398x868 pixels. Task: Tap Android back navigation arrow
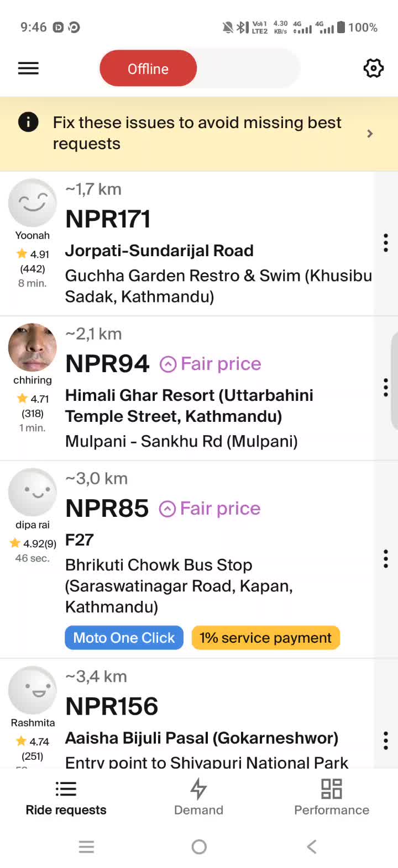pos(312,846)
